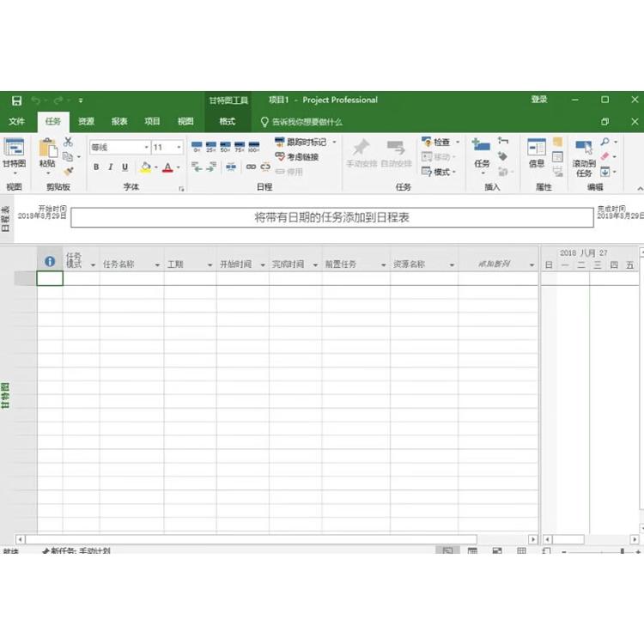Click the link tasks chain icon
The width and height of the screenshot is (644, 644).
(252, 167)
